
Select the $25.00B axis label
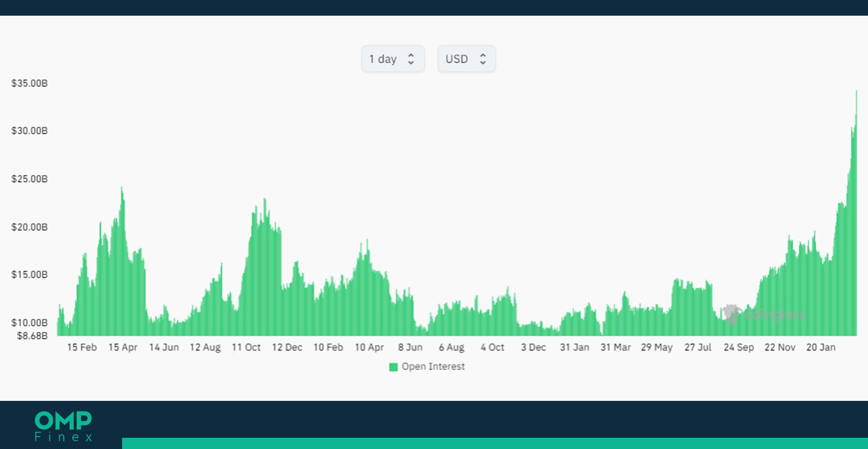click(x=30, y=179)
